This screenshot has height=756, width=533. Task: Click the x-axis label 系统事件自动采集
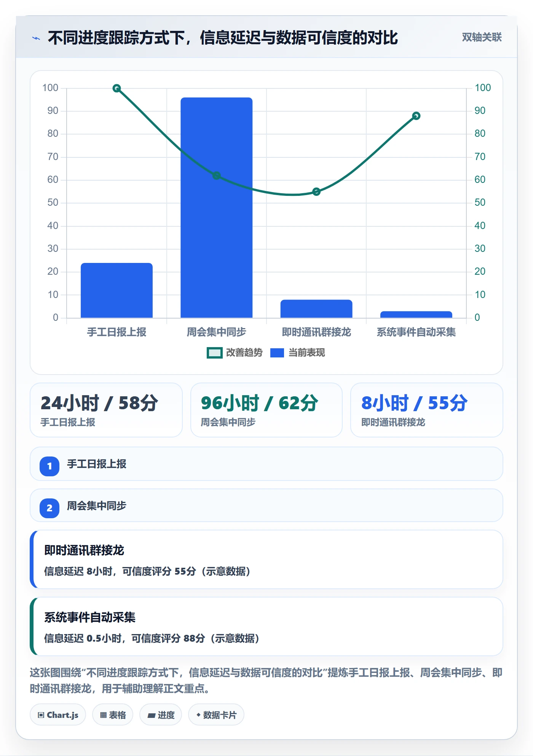pyautogui.click(x=416, y=332)
